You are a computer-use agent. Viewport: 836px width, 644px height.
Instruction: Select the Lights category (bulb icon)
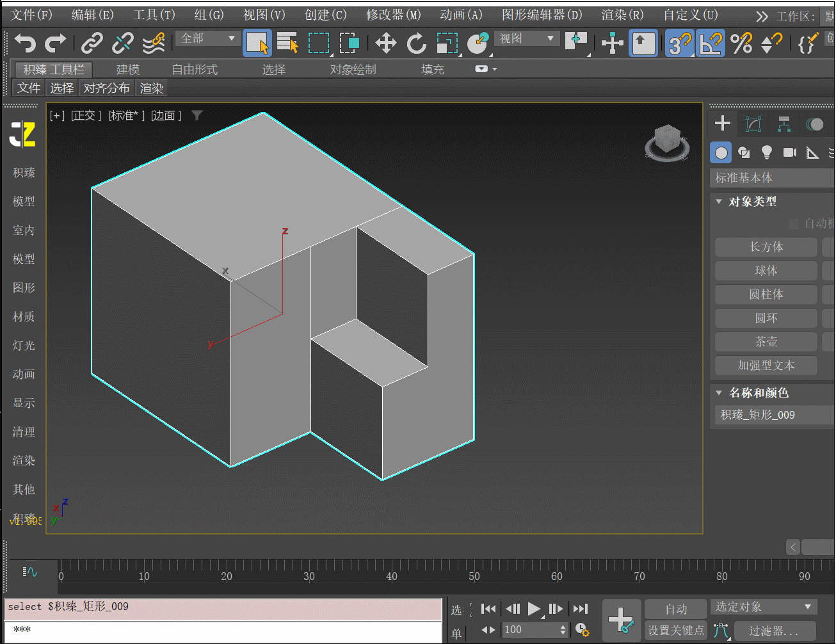pyautogui.click(x=766, y=152)
